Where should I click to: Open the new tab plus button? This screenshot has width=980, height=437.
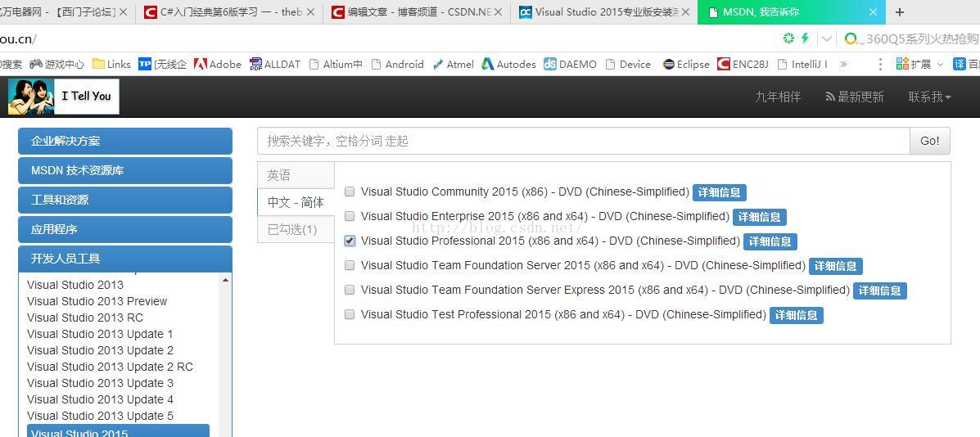click(900, 11)
